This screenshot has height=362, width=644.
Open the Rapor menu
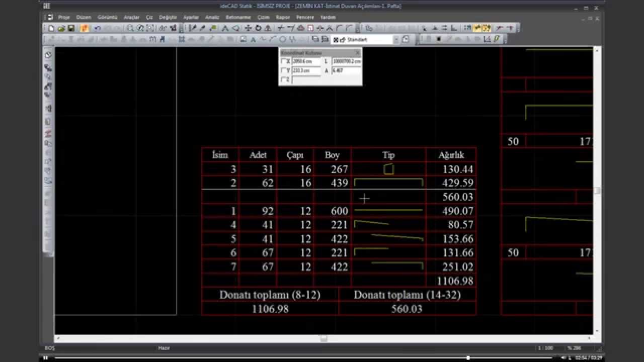click(x=283, y=17)
